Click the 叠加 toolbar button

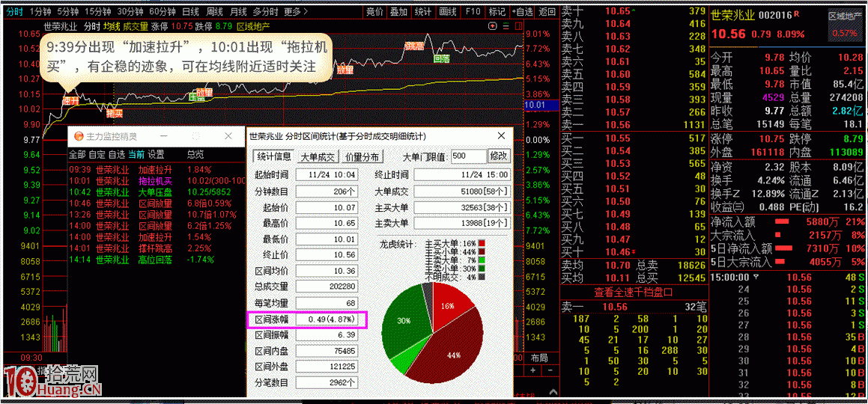coord(398,11)
